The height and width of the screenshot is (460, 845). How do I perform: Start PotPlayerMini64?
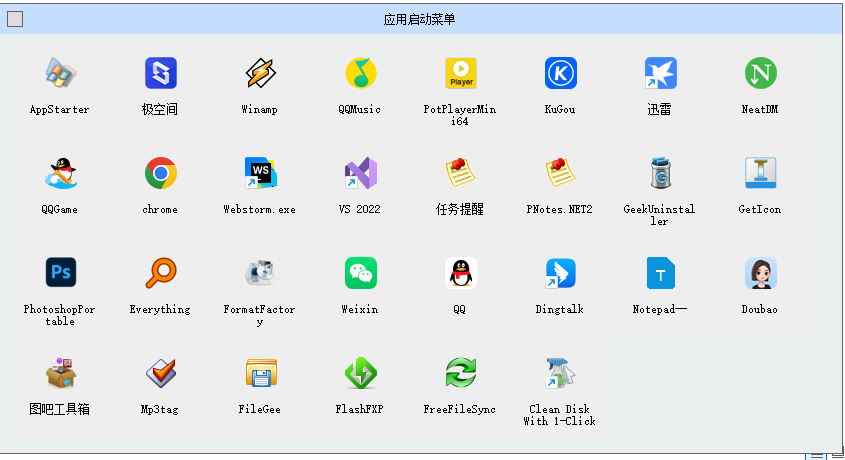point(461,73)
